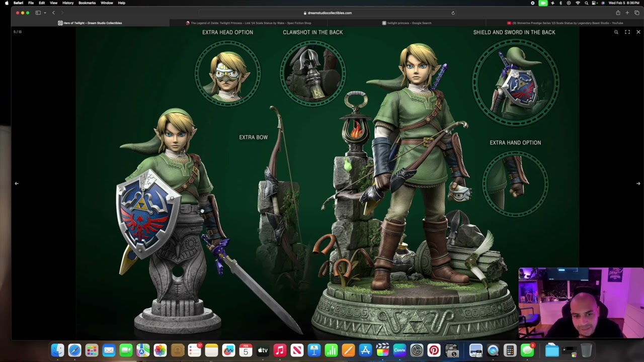Open App Store from the Dock

365,350
